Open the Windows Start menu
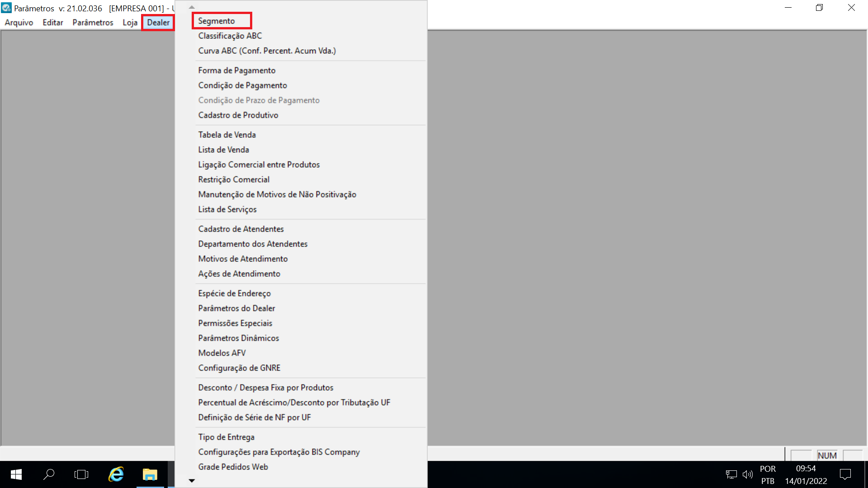Viewport: 868px width, 488px height. click(16, 474)
